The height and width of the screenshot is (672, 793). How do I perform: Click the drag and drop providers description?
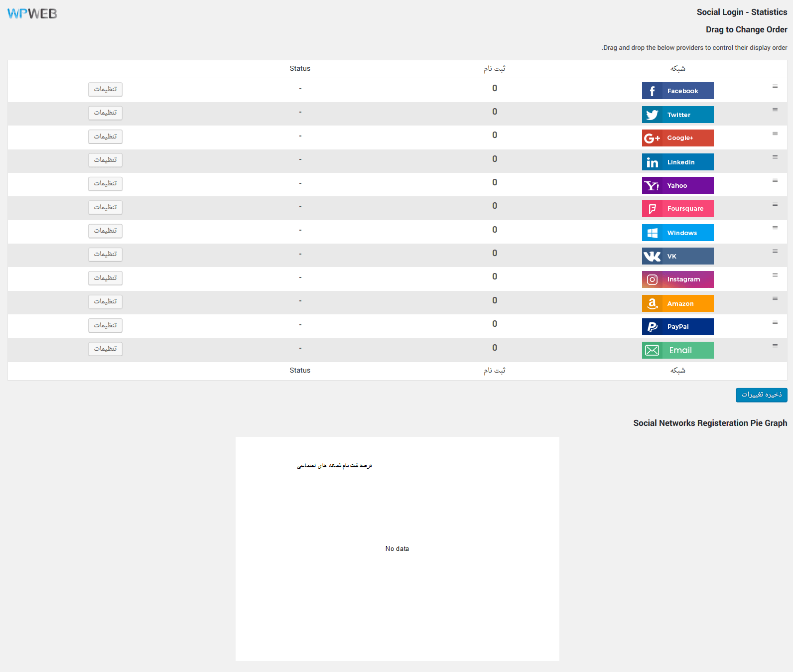(x=694, y=48)
